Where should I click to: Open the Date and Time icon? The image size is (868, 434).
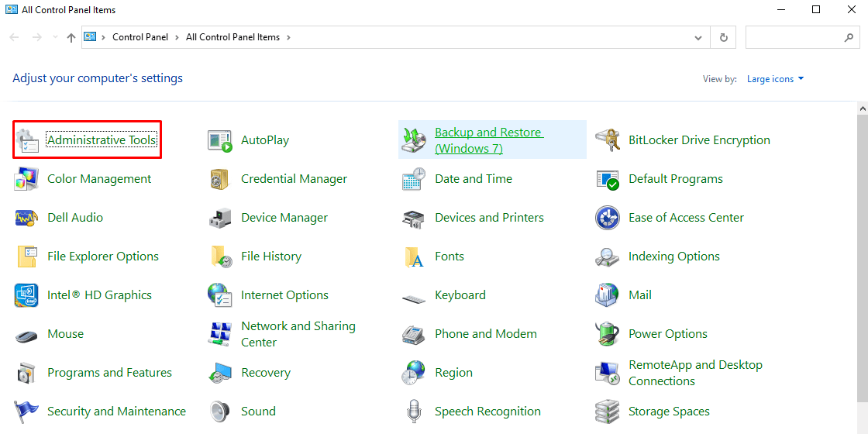click(414, 179)
